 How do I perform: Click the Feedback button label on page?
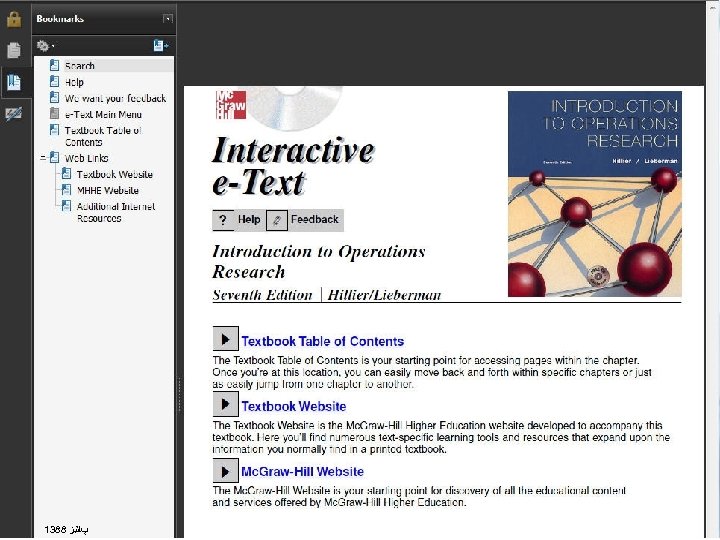point(315,219)
